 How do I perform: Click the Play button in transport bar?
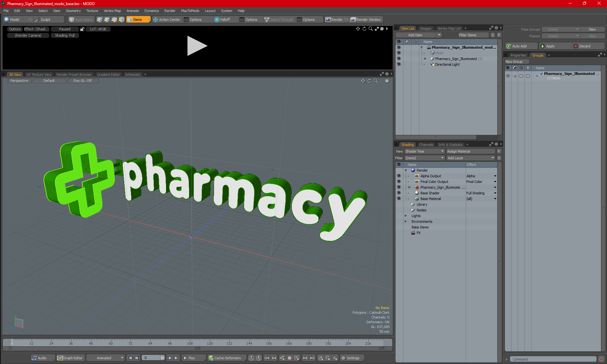pos(193,358)
